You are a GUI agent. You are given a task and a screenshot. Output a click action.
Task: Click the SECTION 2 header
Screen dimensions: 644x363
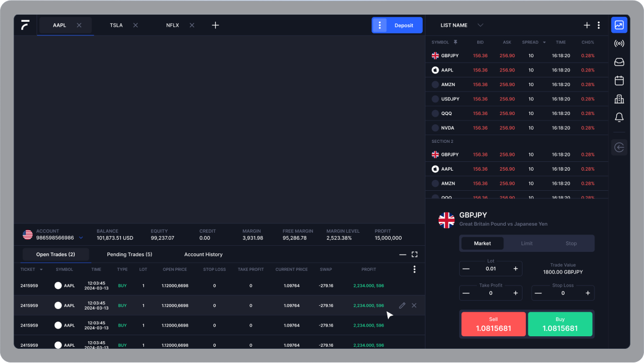[x=442, y=141]
